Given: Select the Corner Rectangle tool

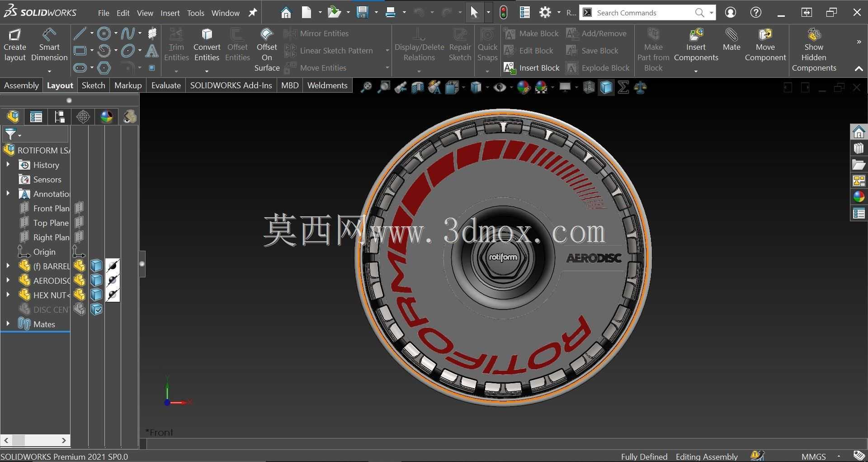Looking at the screenshot, I should [80, 51].
